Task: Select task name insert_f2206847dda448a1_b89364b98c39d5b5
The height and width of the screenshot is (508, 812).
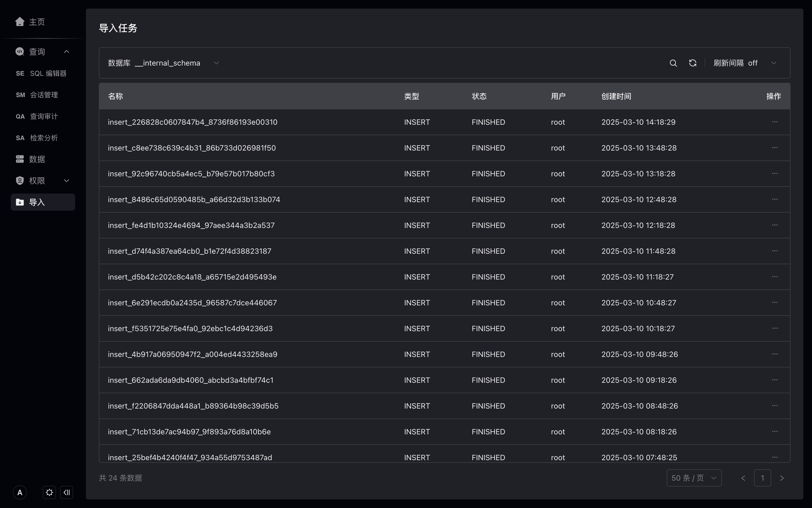Action: click(x=193, y=406)
